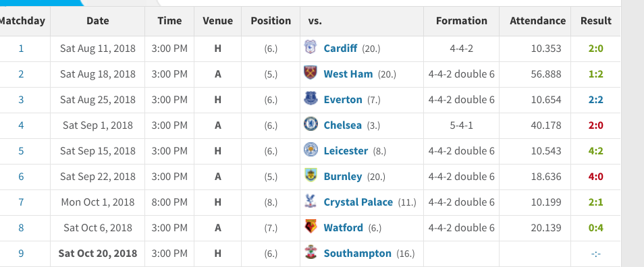This screenshot has width=644, height=267.
Task: Open the Southampton team link
Action: tap(357, 254)
